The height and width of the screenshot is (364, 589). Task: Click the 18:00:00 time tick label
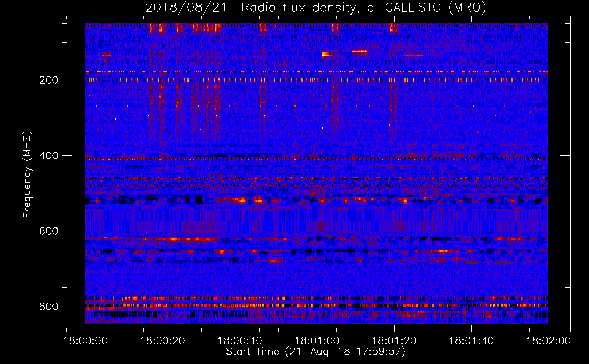click(x=86, y=341)
